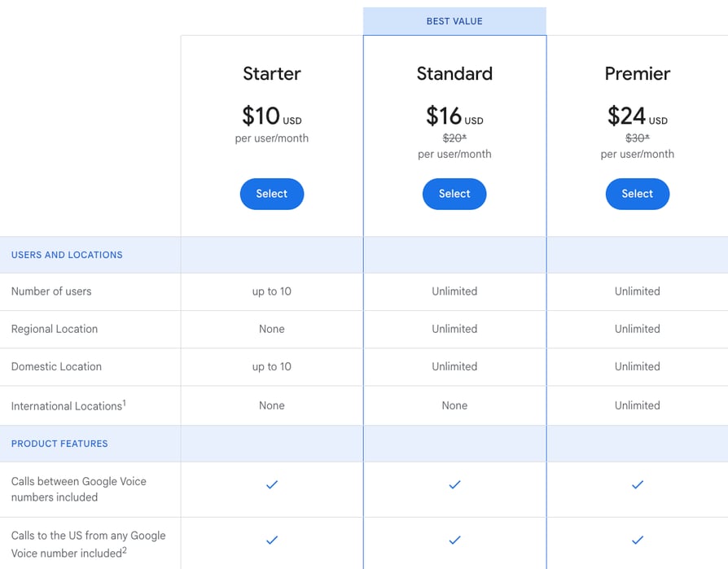Image resolution: width=728 pixels, height=569 pixels.
Task: Click Standard 'Unlimited' for Number of users
Action: pyautogui.click(x=454, y=291)
